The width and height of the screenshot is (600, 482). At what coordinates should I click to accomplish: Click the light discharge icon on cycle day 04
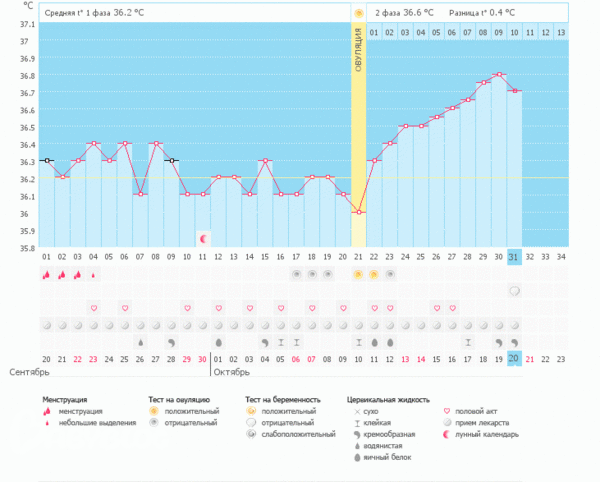point(94,274)
